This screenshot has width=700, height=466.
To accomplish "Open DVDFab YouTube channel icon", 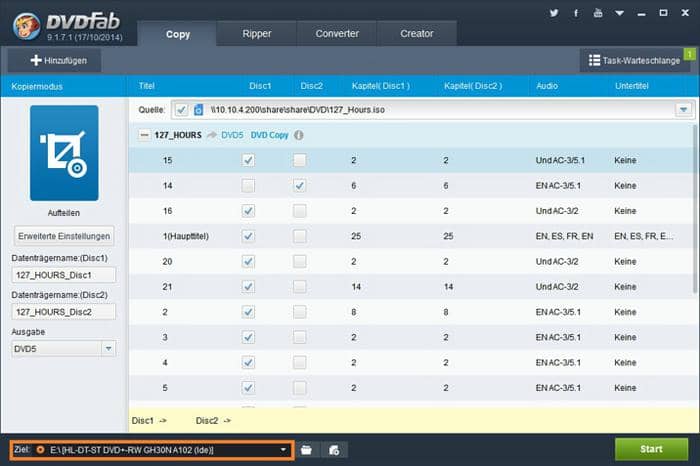I will [598, 13].
